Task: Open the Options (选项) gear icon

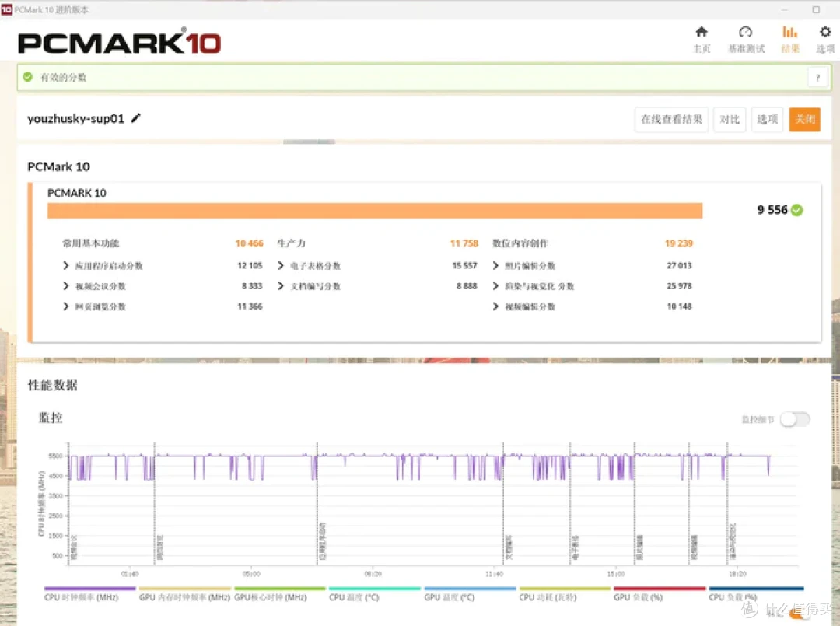Action: point(825,32)
